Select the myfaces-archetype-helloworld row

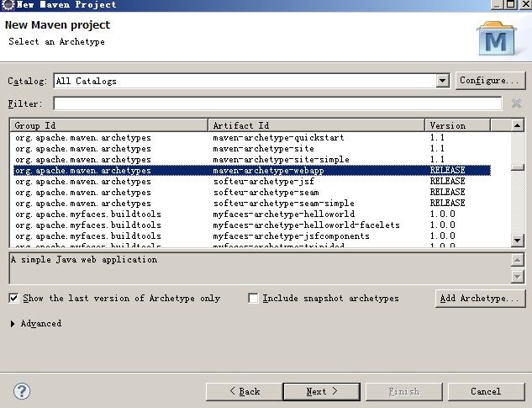(252, 214)
